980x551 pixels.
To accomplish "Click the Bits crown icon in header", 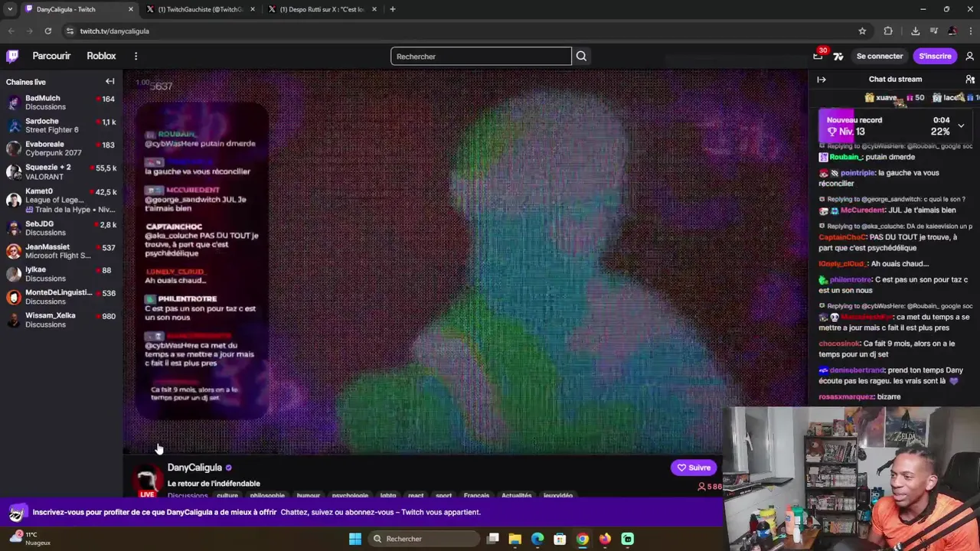I will pos(838,56).
